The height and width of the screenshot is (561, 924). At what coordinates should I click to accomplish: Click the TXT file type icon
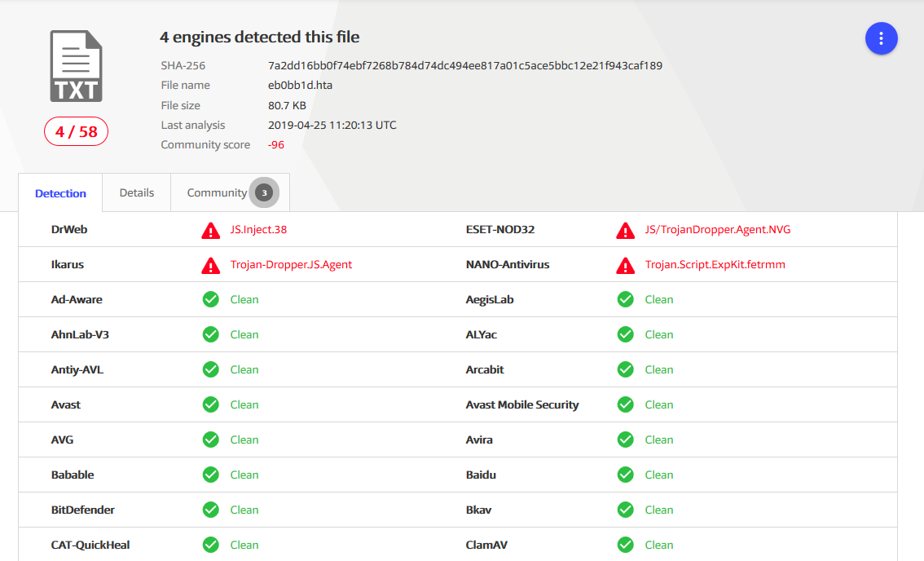(76, 66)
